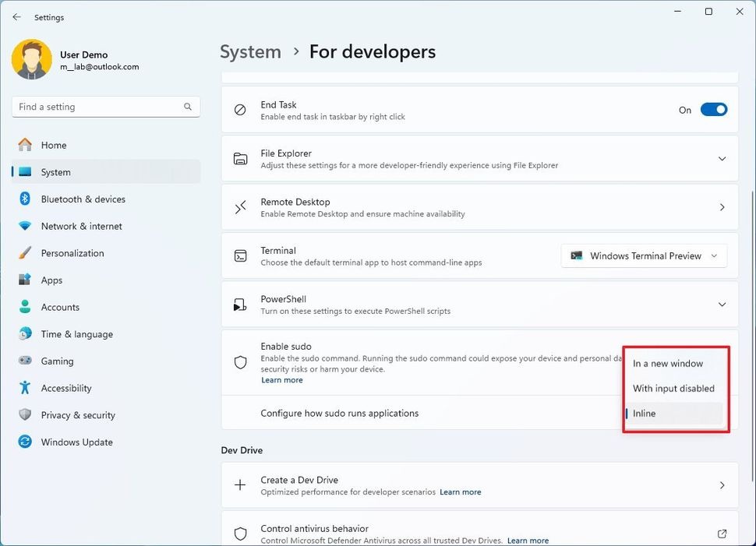Click the Apps icon in sidebar
Image resolution: width=756 pixels, height=546 pixels.
pyautogui.click(x=25, y=280)
